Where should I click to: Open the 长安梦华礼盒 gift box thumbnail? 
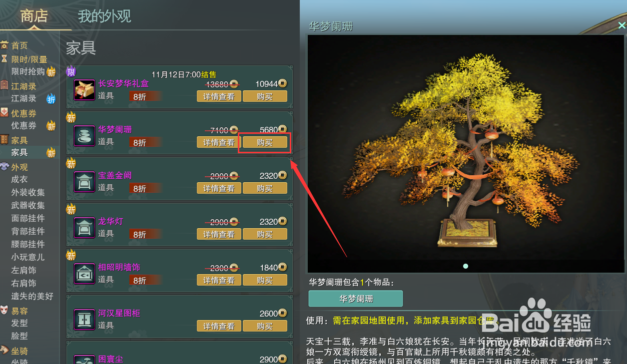[x=84, y=90]
